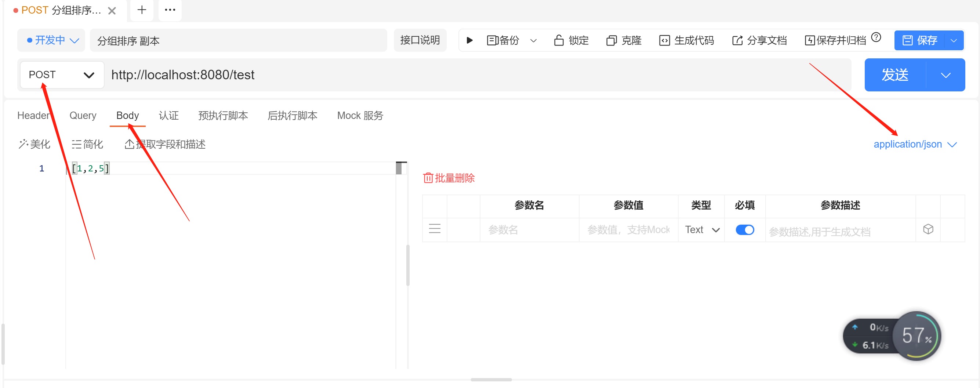Click the row drag handle icon
This screenshot has height=388, width=980.
pyautogui.click(x=435, y=229)
